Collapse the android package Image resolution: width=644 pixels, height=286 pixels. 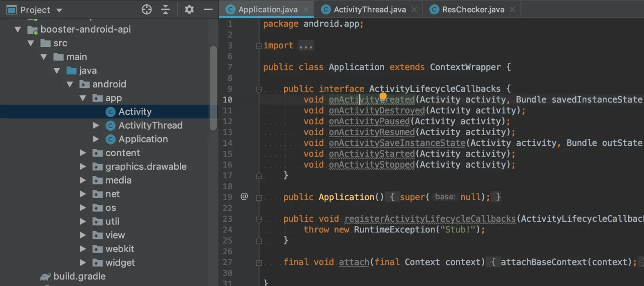click(70, 84)
